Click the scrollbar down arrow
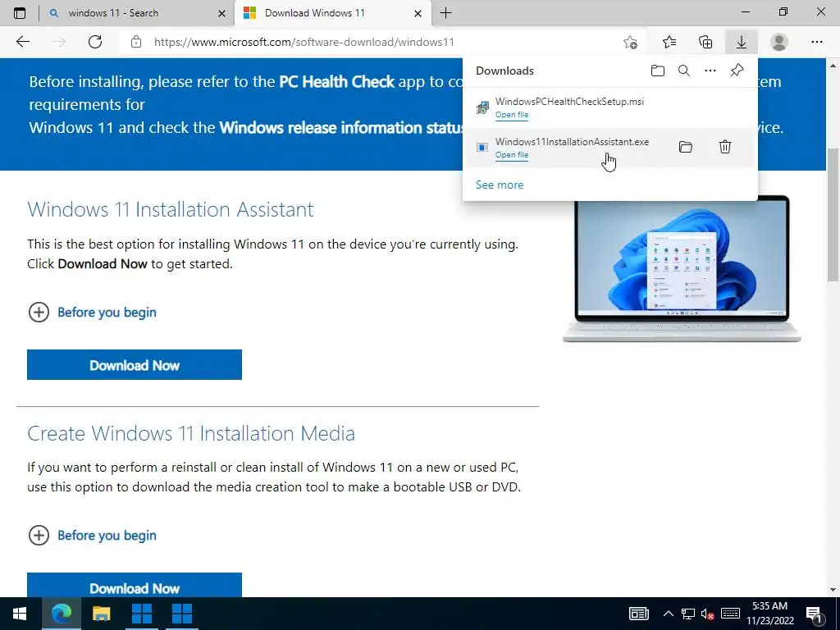This screenshot has width=840, height=630. coord(833,590)
